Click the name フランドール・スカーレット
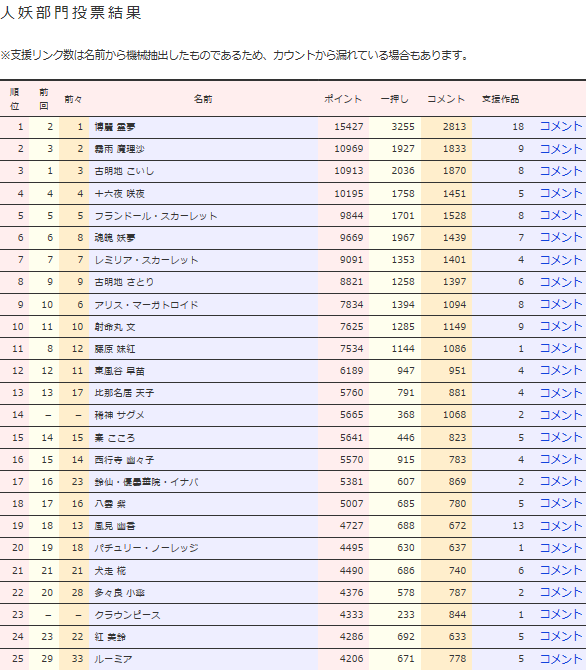 coord(156,216)
